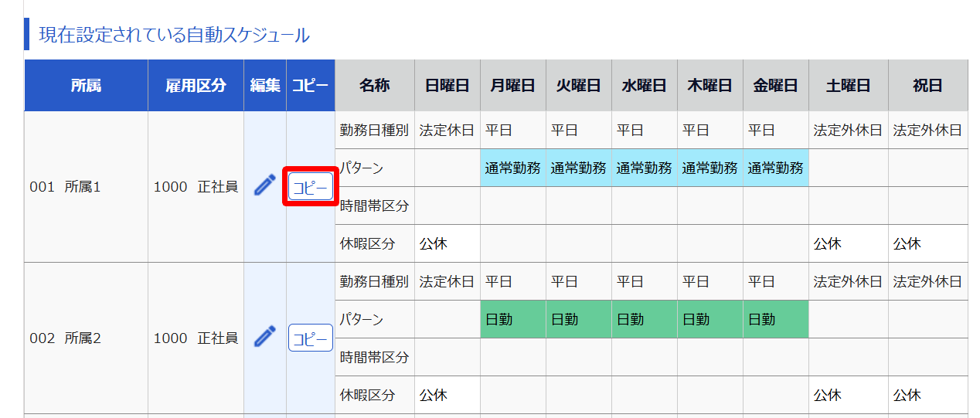This screenshot has width=980, height=418.
Task: Click the コピー button for 001 所属1
Action: pyautogui.click(x=311, y=186)
